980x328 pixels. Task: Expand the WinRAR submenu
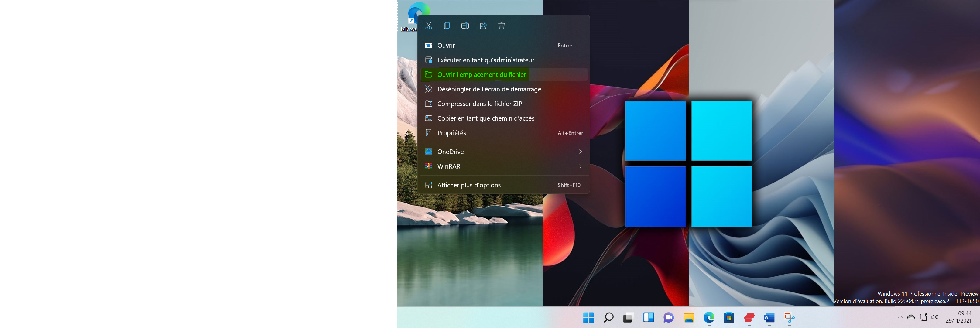coord(448,166)
